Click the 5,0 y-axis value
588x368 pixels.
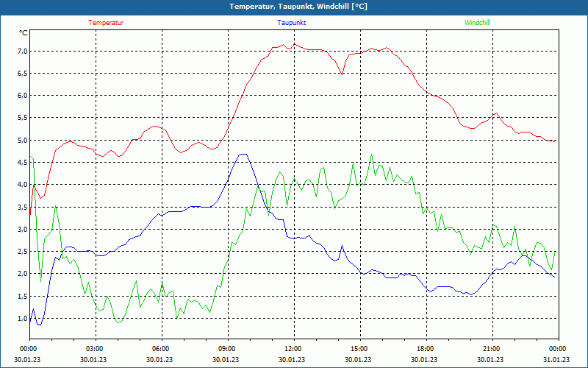coord(23,140)
